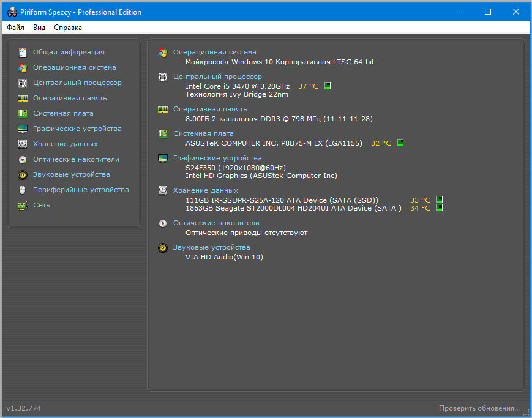
Task: View the Графические устройства sidebar section
Action: tap(77, 129)
